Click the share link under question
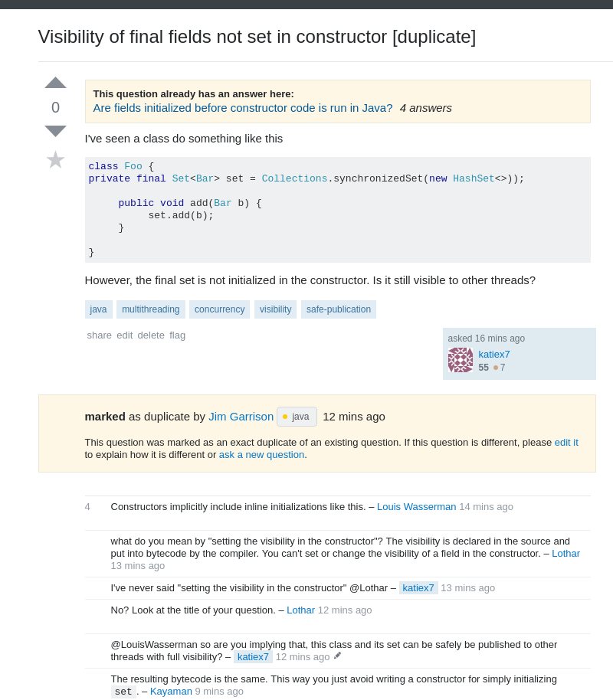The width and height of the screenshot is (613, 700). (x=99, y=335)
